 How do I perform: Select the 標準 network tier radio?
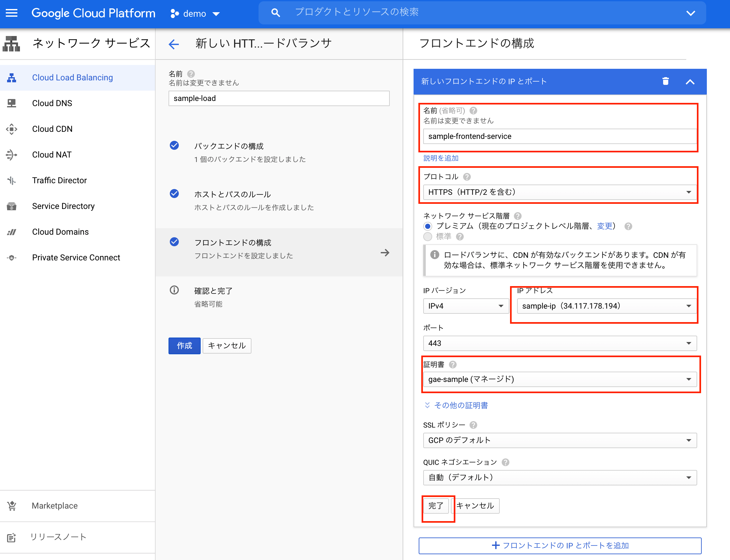tap(427, 237)
